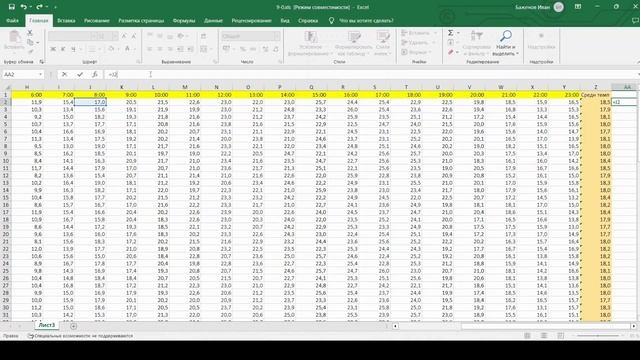Viewport: 640px width, 360px height.
Task: Redo the last undone action
Action: pyautogui.click(x=39, y=7)
